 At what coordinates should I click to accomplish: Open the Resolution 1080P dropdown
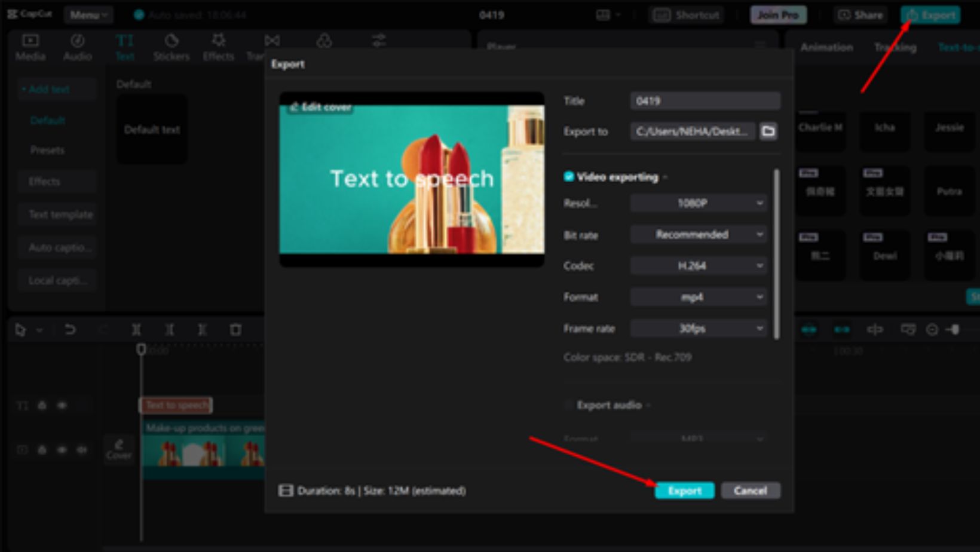click(699, 203)
